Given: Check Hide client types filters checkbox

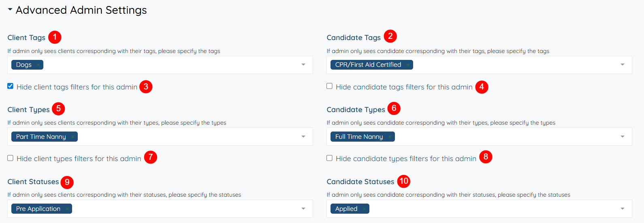Looking at the screenshot, I should [x=11, y=158].
